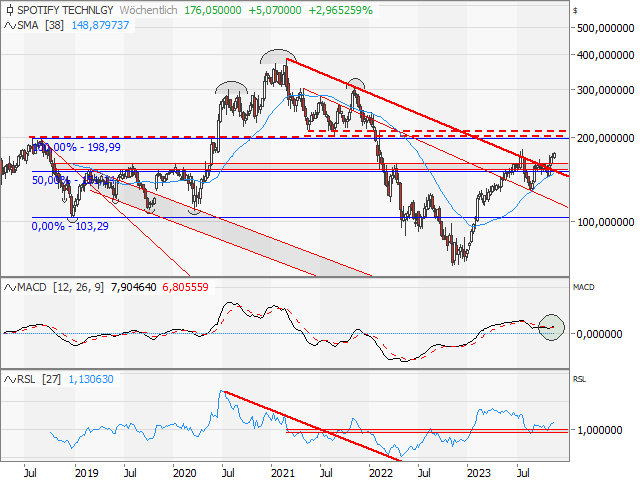Click the SMA value 148,879737
The height and width of the screenshot is (480, 640).
tap(100, 25)
